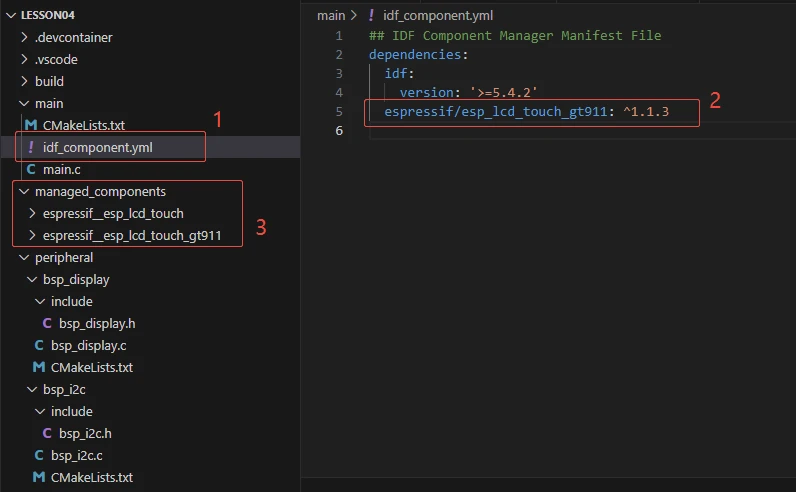Click the M icon of main CMakeLists.txt
Viewport: 796px width, 492px height.
[x=30, y=126]
